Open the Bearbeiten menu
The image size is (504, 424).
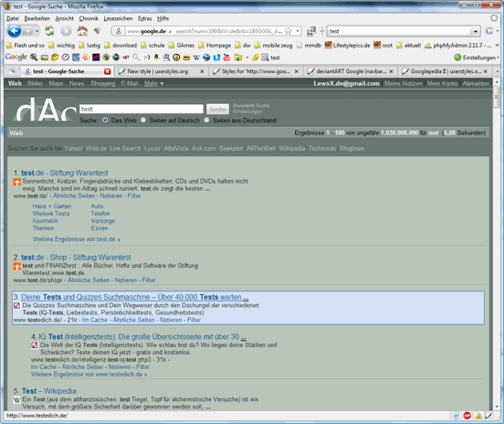pos(37,18)
